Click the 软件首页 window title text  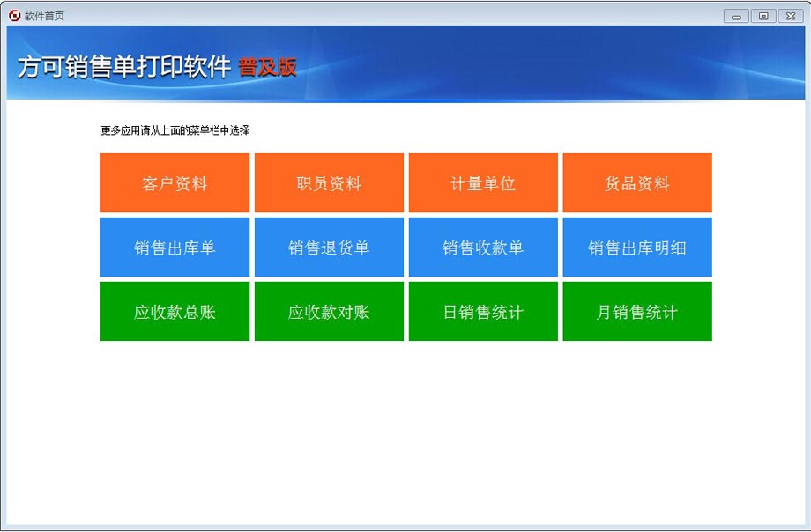pyautogui.click(x=44, y=16)
